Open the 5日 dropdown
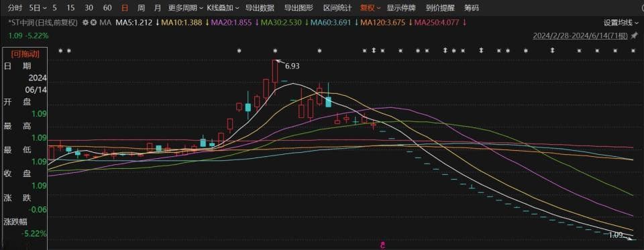The image size is (644, 250). [x=38, y=8]
